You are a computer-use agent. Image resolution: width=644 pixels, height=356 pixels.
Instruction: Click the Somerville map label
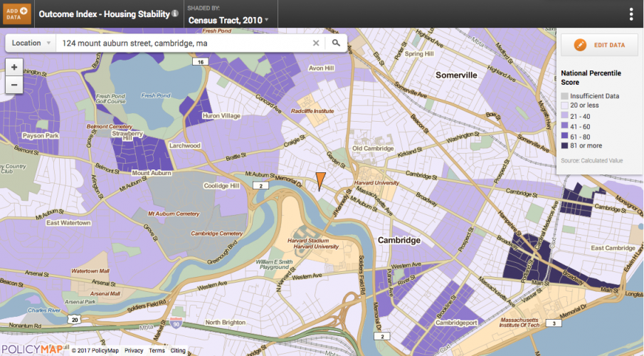(456, 75)
